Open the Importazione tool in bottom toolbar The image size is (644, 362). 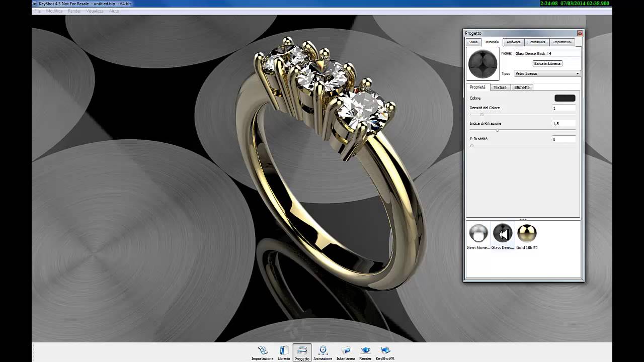pyautogui.click(x=262, y=353)
